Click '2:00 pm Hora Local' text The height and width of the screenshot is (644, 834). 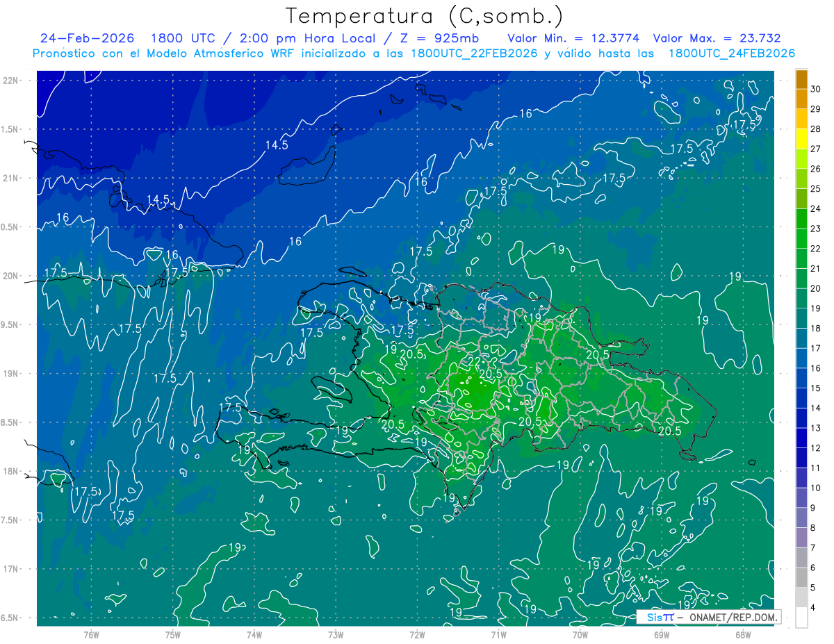point(308,38)
